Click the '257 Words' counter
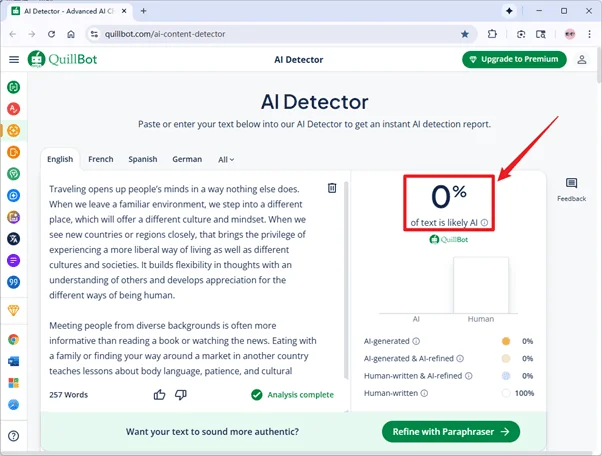This screenshot has height=456, width=602. click(68, 395)
